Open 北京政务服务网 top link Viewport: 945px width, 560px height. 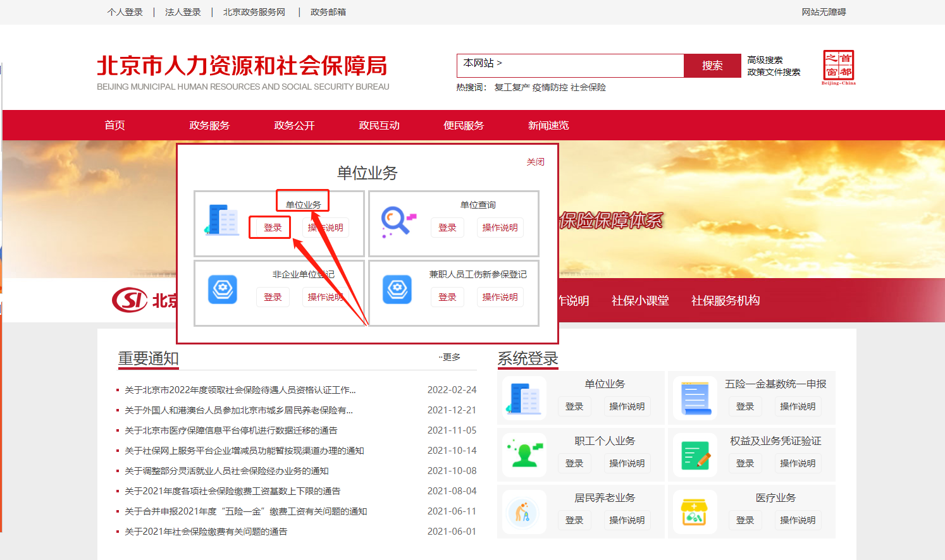pos(254,12)
